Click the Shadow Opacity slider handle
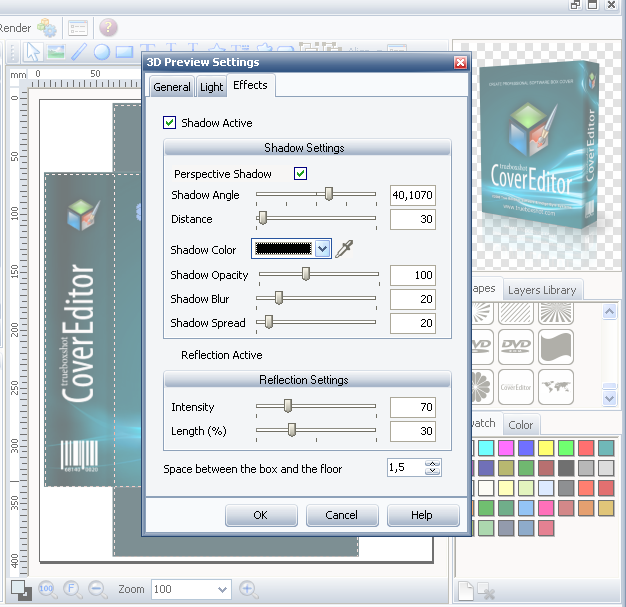This screenshot has width=626, height=607. pyautogui.click(x=306, y=274)
